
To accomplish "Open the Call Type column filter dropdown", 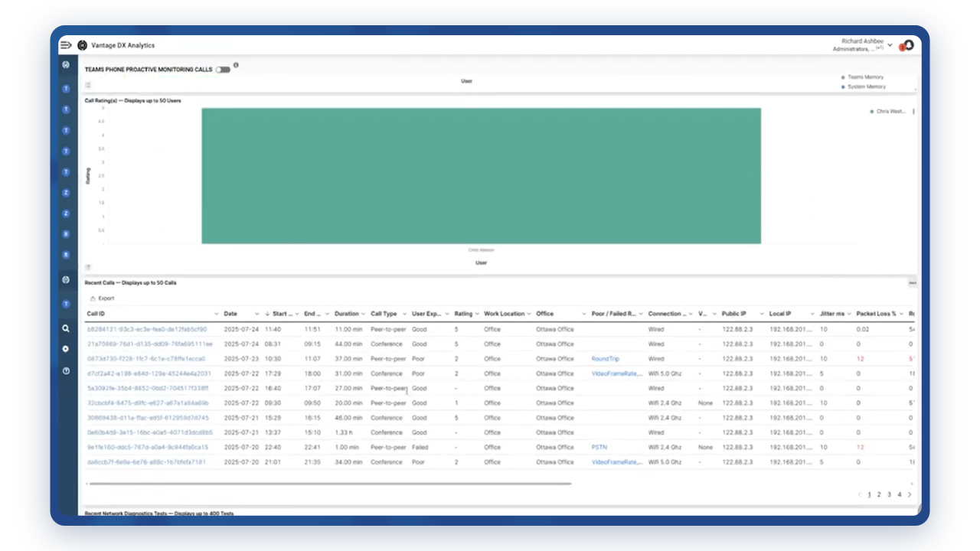I will click(404, 314).
